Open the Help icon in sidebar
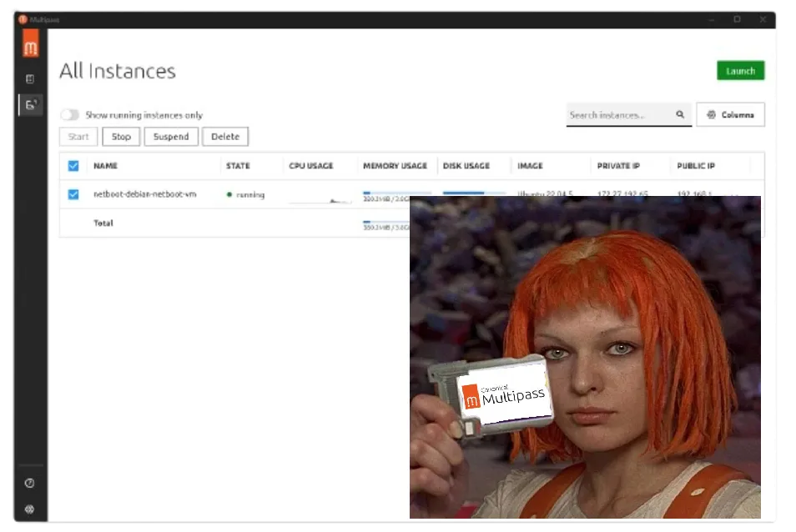The image size is (796, 532). 31,483
